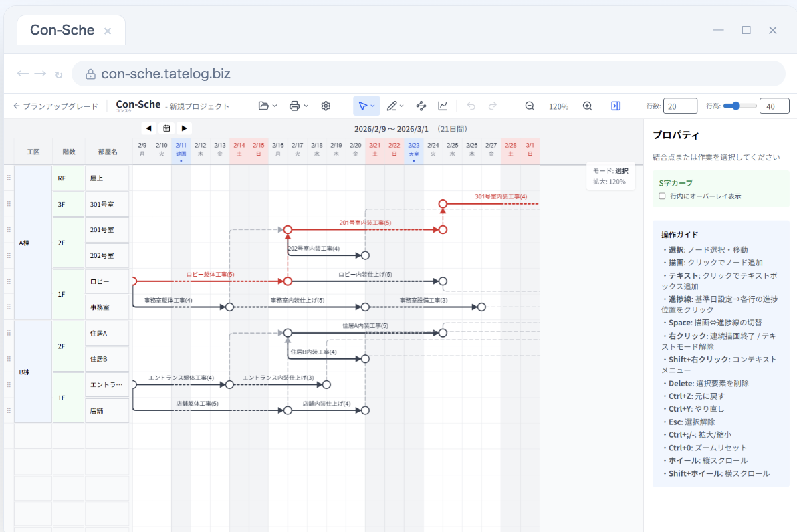797x532 pixels.
Task: Zoom out with the minus magnifier
Action: tap(530, 106)
